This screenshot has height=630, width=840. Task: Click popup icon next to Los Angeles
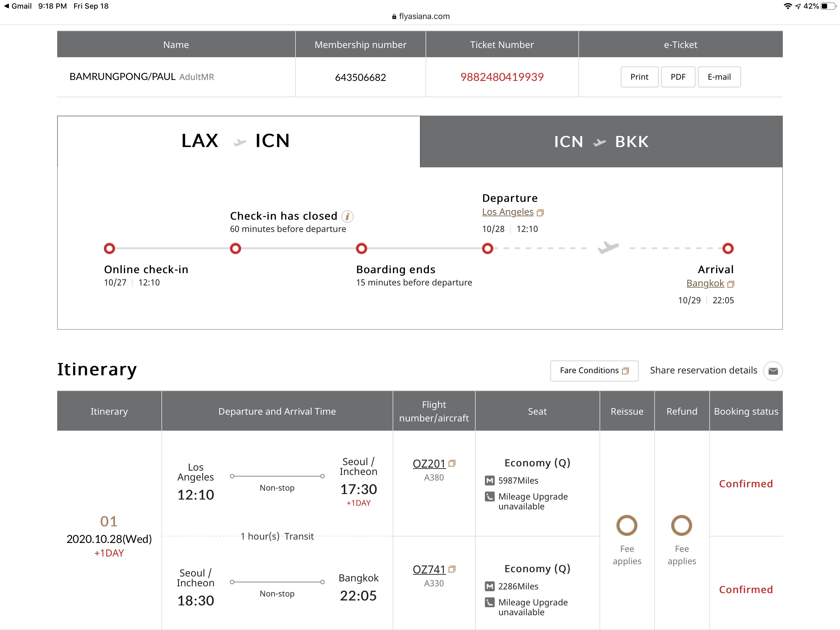pyautogui.click(x=540, y=212)
